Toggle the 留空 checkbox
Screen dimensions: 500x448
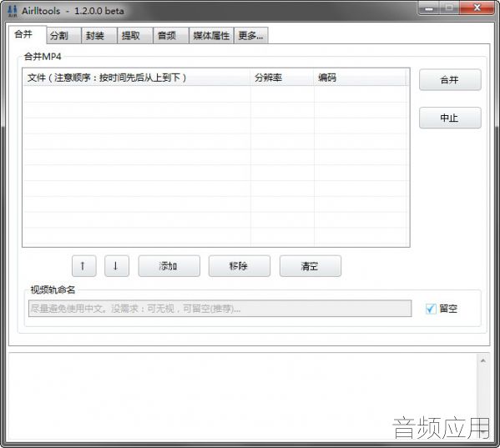tap(431, 309)
